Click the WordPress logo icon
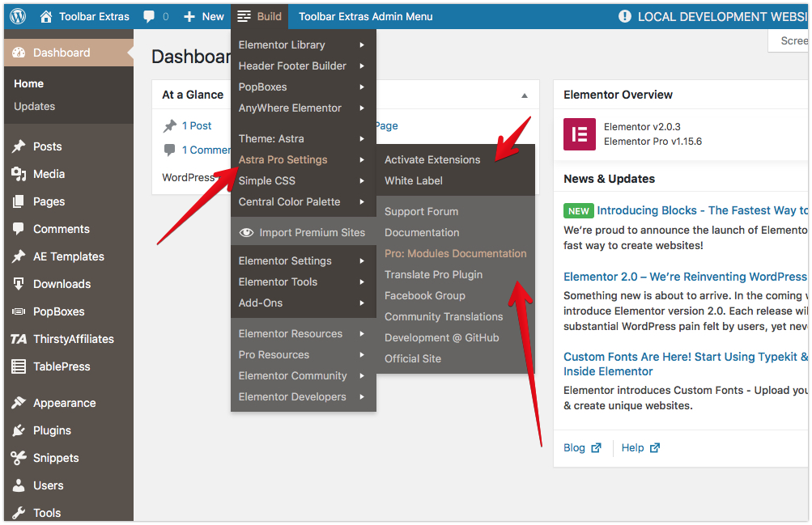Image resolution: width=812 pixels, height=525 pixels. pos(18,16)
